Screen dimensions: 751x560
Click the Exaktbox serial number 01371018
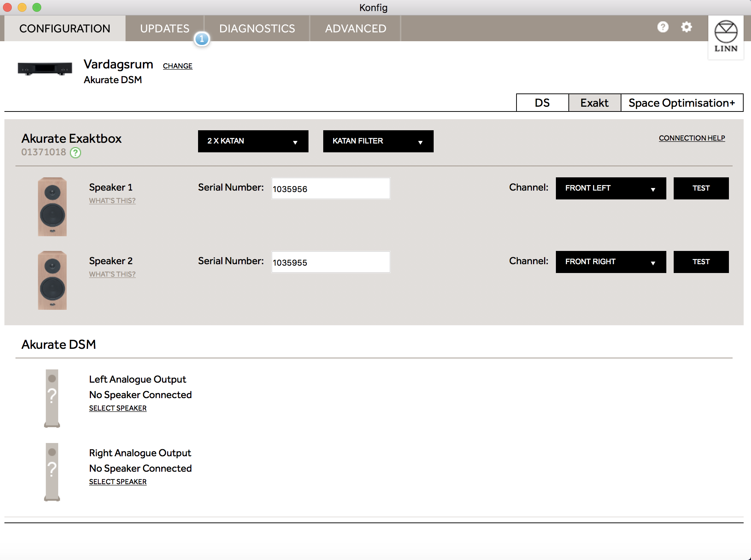43,152
